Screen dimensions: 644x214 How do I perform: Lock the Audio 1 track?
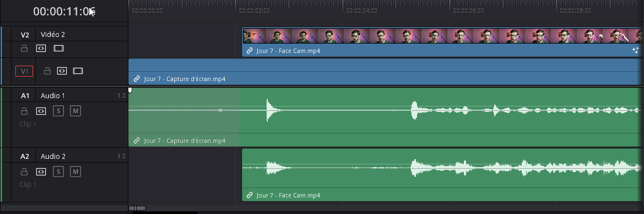point(24,111)
